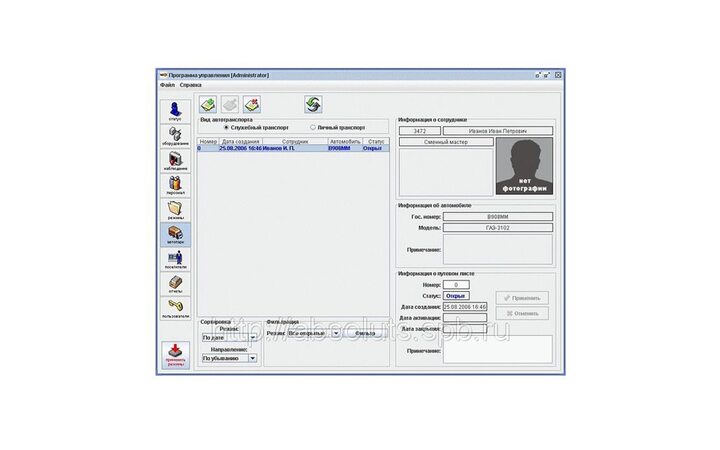Select Служебный транспорт radio button
Screen dimensions: 720x450
coord(226,128)
